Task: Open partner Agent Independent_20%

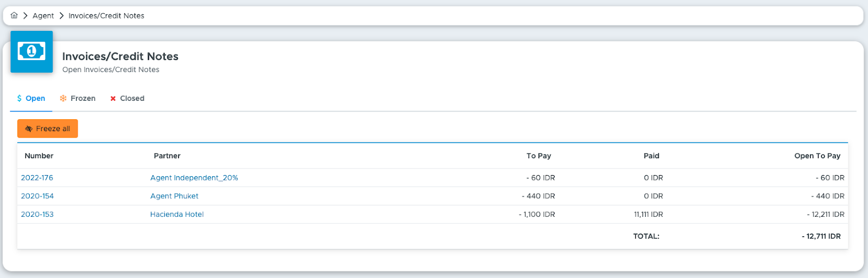Action: (x=194, y=178)
